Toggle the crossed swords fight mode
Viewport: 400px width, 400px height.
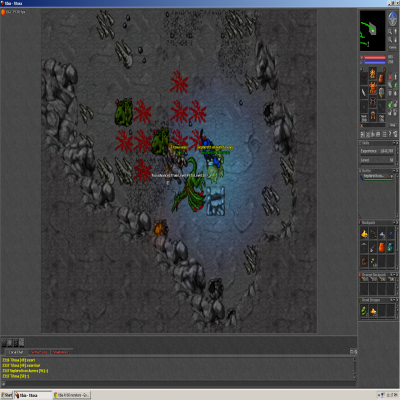tap(390, 85)
